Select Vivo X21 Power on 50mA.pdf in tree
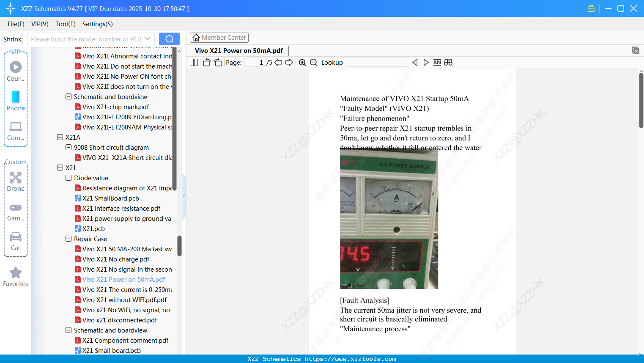Image resolution: width=644 pixels, height=363 pixels. (x=120, y=279)
